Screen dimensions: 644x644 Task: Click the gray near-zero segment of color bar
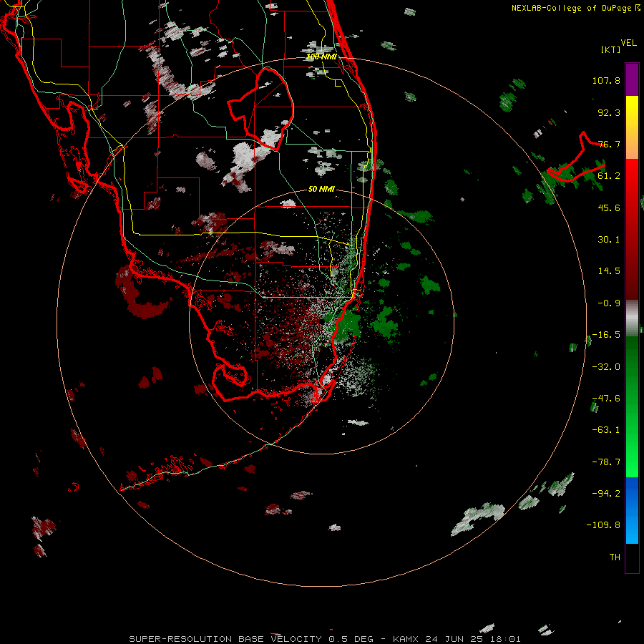click(x=632, y=318)
